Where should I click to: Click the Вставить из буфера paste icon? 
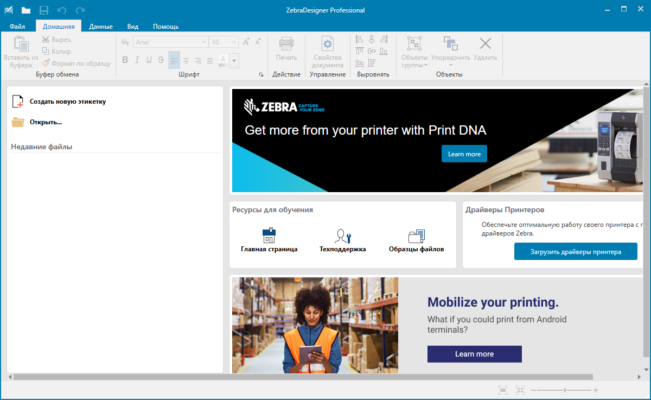click(21, 44)
